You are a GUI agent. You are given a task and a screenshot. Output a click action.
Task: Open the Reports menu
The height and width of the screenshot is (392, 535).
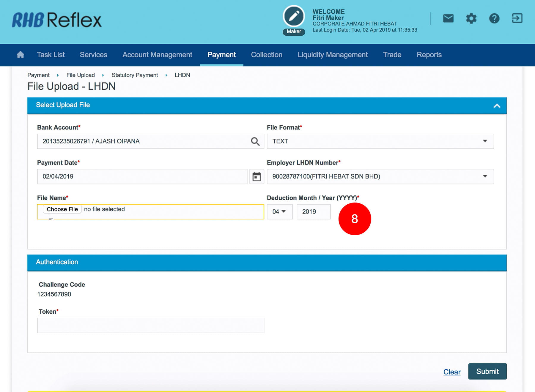click(x=429, y=55)
